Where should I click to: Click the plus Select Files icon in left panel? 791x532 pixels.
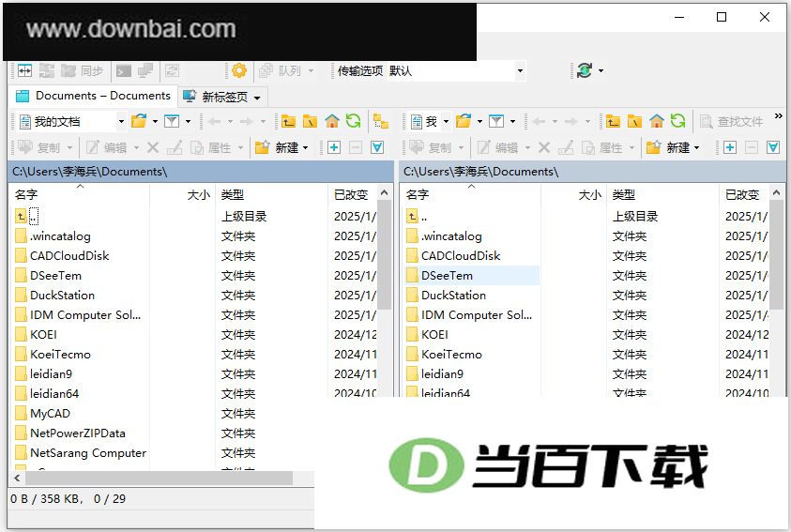coord(334,147)
